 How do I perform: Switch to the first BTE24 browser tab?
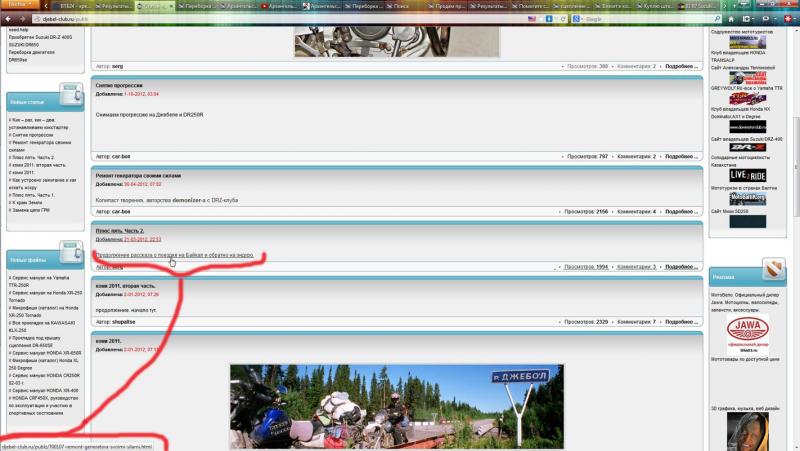71,6
